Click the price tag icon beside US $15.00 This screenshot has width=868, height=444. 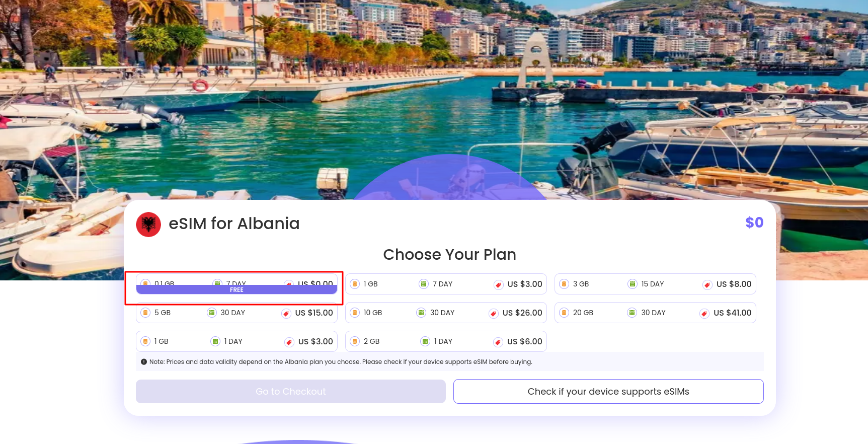[286, 314]
